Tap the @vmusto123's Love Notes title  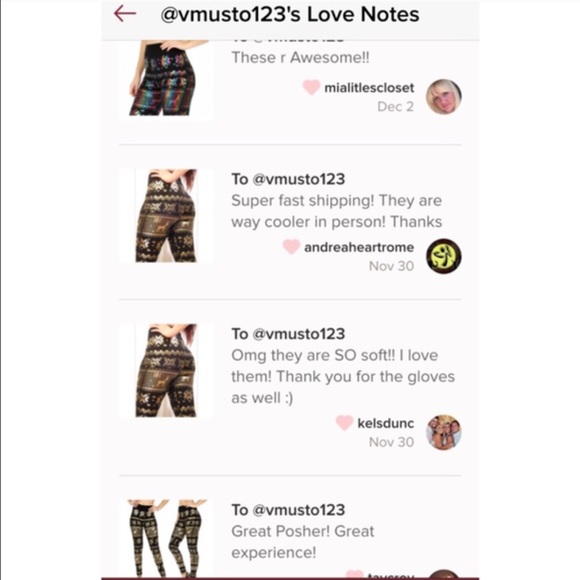290,14
